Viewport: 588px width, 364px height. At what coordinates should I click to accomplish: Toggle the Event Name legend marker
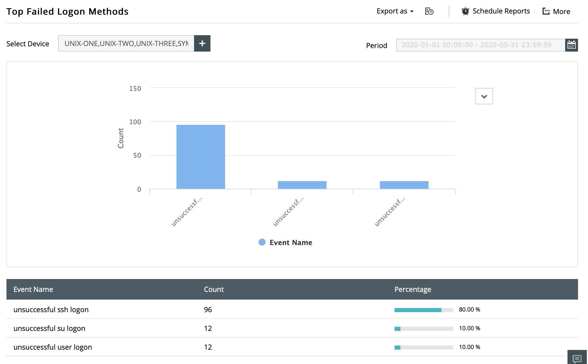[262, 242]
